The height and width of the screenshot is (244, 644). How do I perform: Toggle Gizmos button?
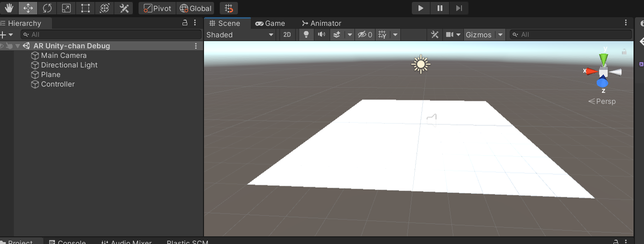(x=479, y=34)
